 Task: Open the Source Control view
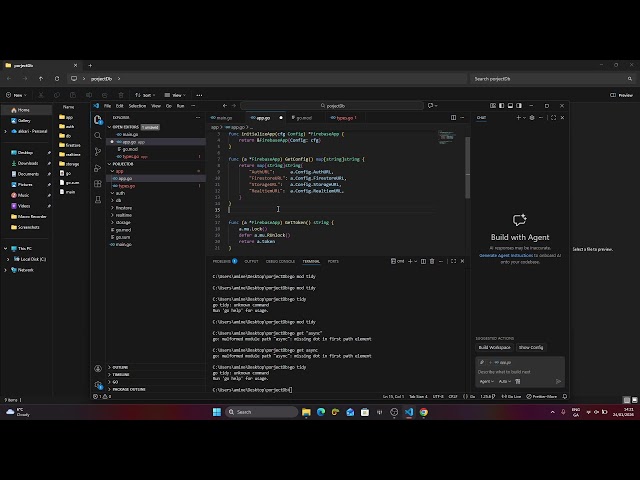coord(98,151)
